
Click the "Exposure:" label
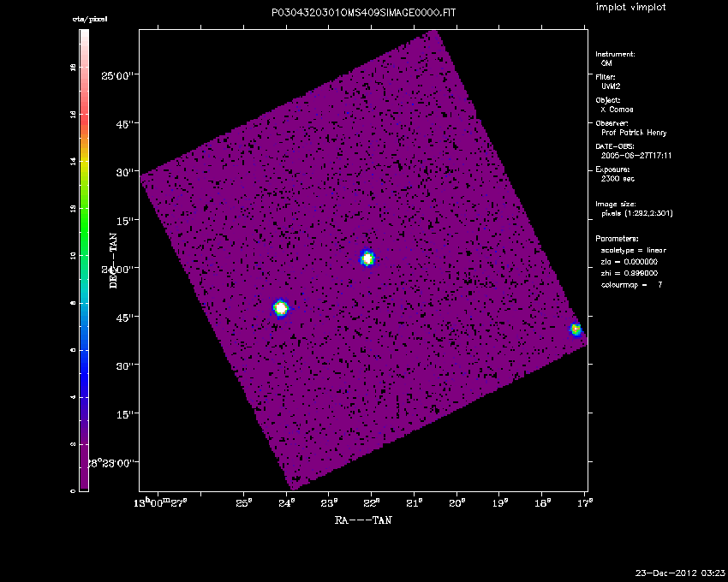pyautogui.click(x=612, y=169)
